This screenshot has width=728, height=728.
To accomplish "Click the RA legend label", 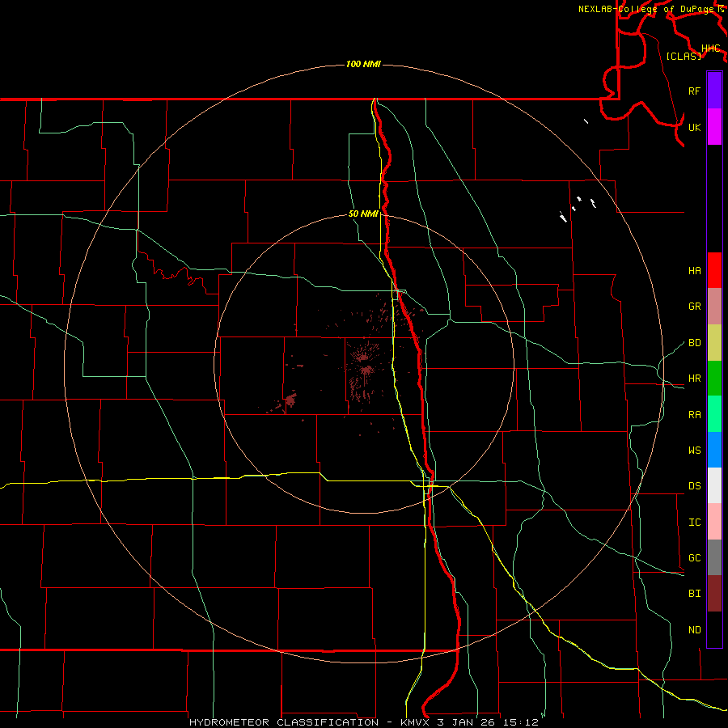I will tap(694, 415).
